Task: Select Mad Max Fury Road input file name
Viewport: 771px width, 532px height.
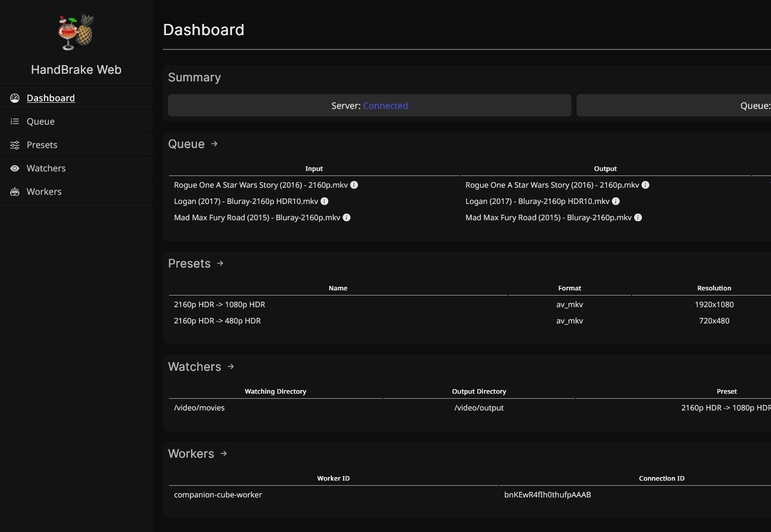Action: (257, 218)
